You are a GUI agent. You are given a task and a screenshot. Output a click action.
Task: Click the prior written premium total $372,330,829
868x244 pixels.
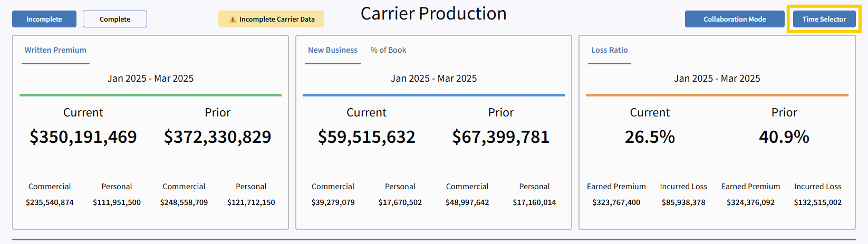[x=218, y=137]
